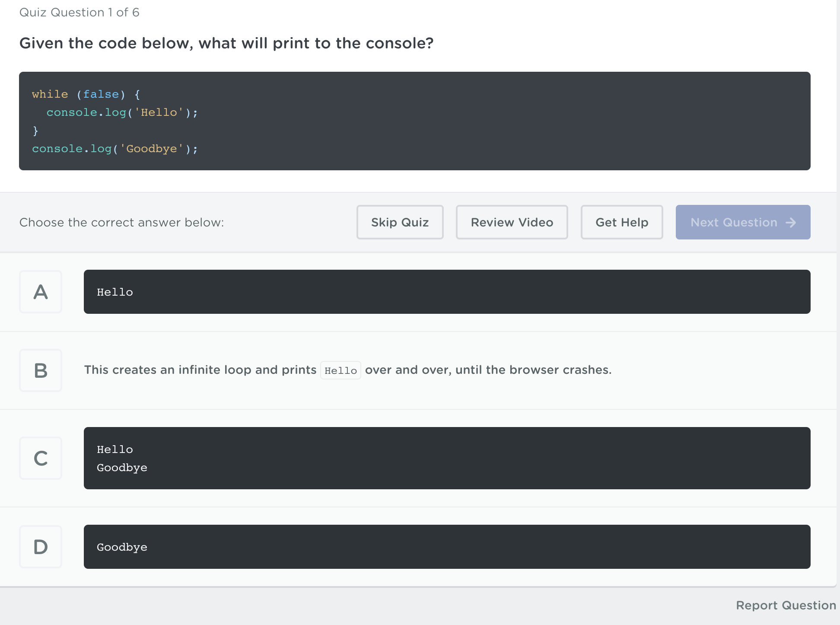Image resolution: width=840 pixels, height=625 pixels.
Task: Click the Skip Quiz button
Action: [400, 222]
